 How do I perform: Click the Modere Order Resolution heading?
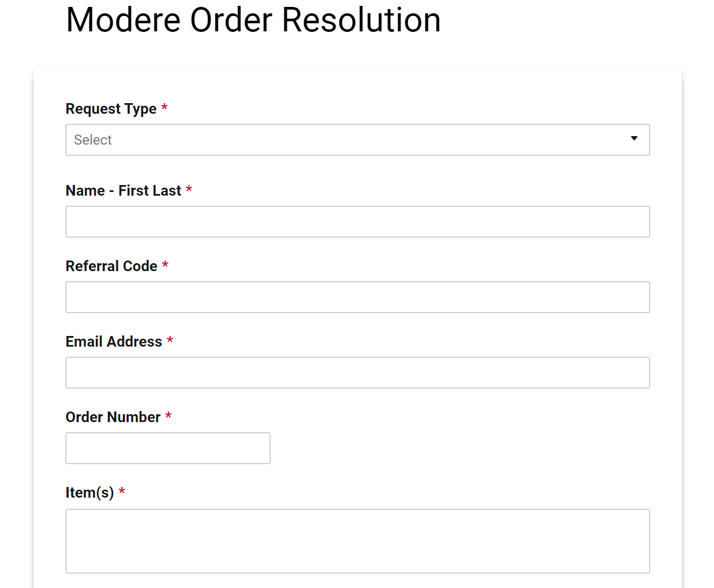[x=254, y=20]
